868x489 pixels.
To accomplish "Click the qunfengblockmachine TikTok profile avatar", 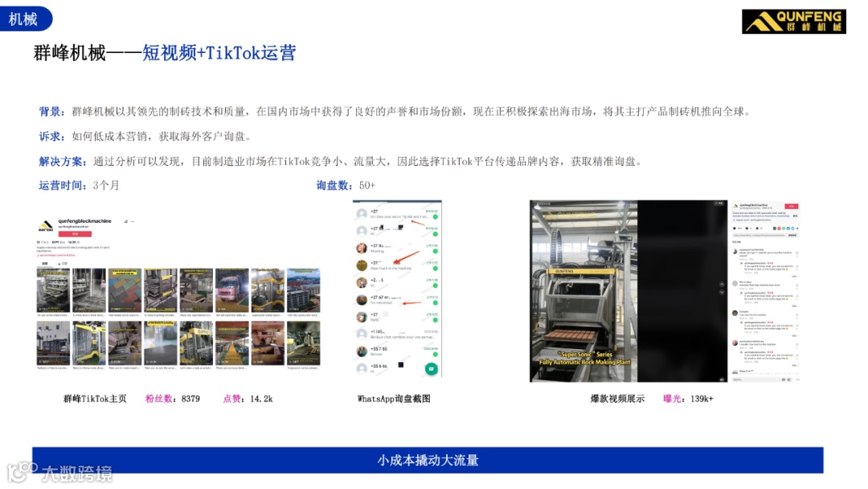I will (x=45, y=226).
